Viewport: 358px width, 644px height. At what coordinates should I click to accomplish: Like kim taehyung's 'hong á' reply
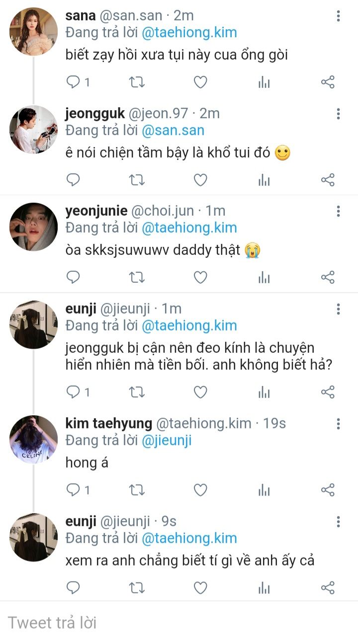200,490
